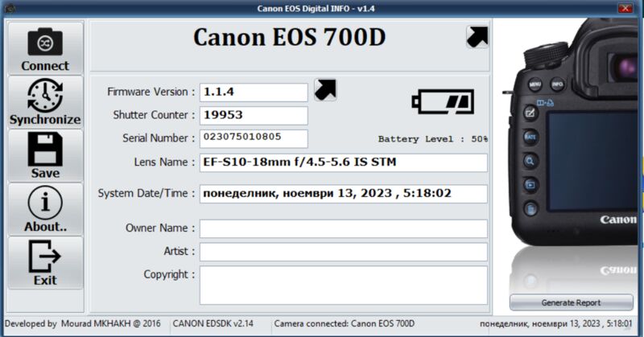Click the arrow icon beside Canon EOS 700D title
Image resolution: width=644 pixels, height=337 pixels.
[x=477, y=37]
